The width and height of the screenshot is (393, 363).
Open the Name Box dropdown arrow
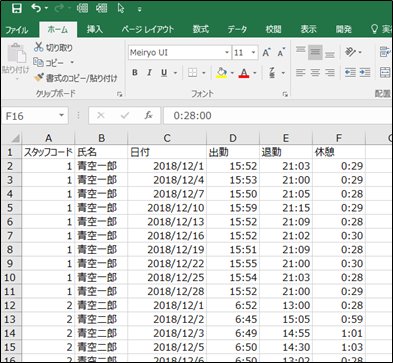point(61,115)
